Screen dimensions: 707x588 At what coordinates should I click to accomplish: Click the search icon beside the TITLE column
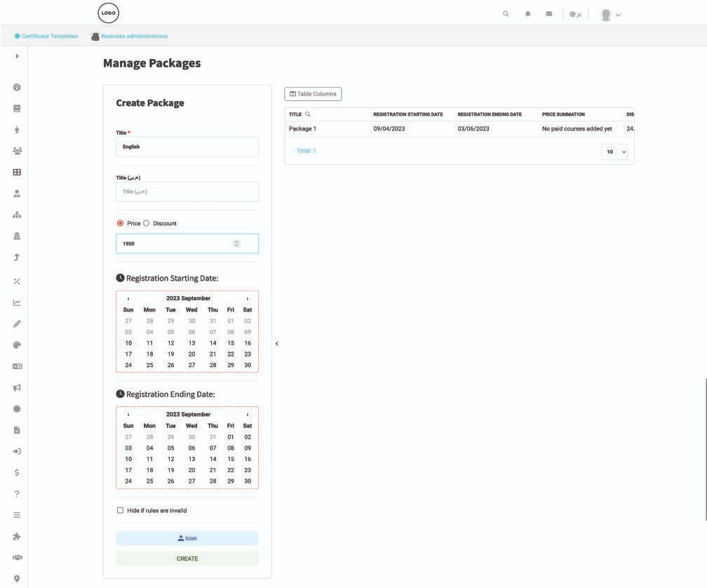(x=307, y=114)
